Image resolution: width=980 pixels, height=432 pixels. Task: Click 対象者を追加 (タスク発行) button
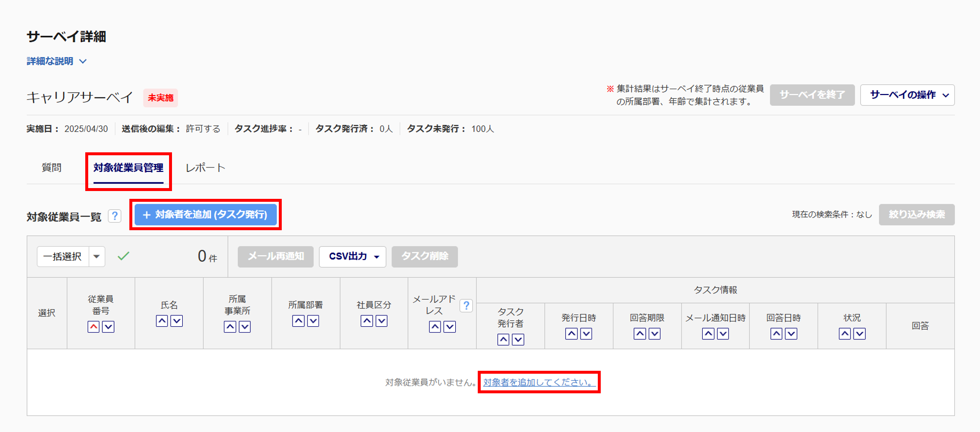point(206,215)
